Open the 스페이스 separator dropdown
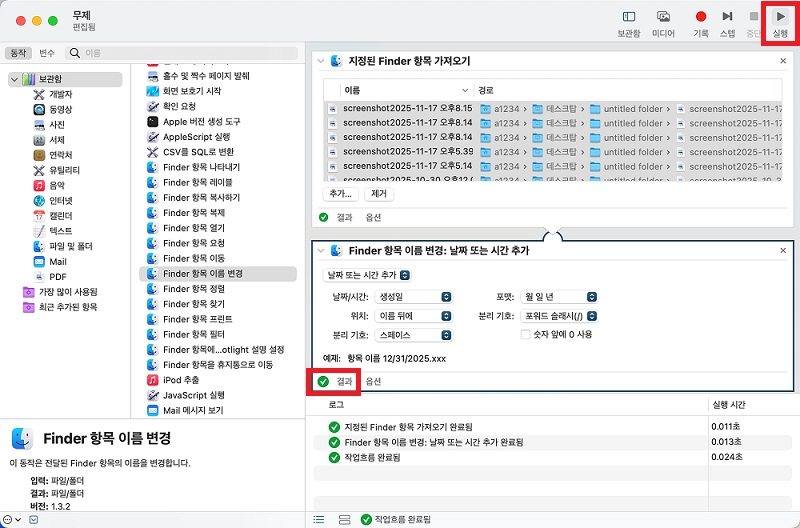The height and width of the screenshot is (528, 800). point(413,335)
